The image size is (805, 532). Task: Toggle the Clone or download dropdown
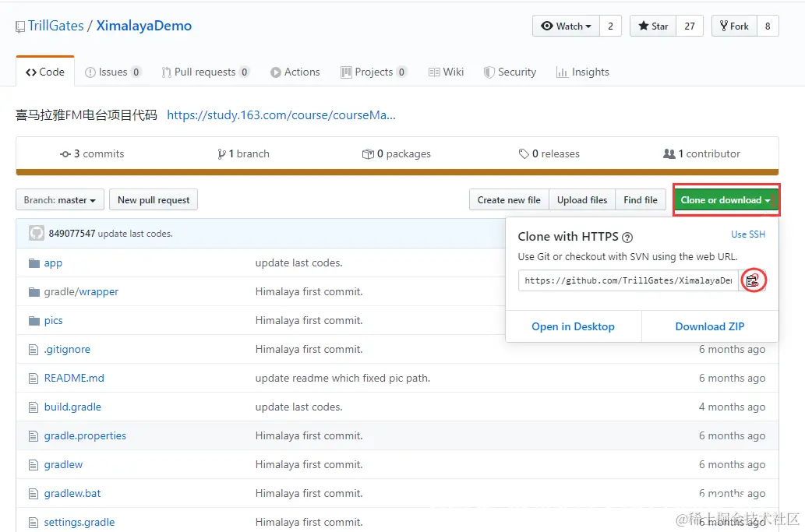[x=726, y=199]
